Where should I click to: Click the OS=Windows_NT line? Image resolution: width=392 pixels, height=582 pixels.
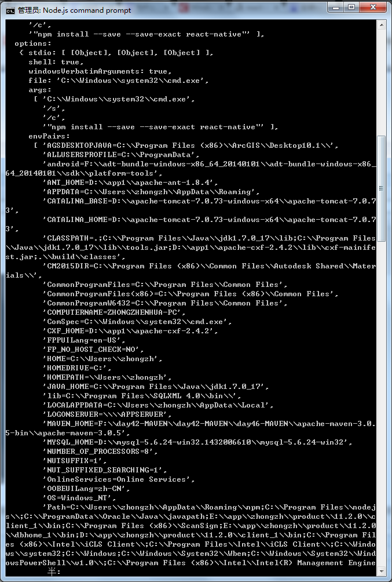(80, 498)
